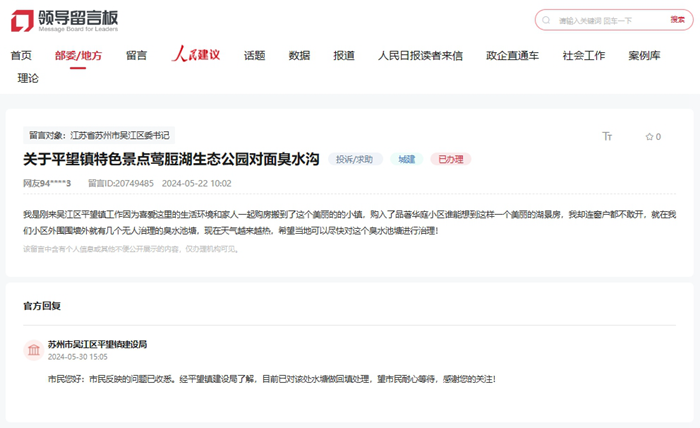This screenshot has height=428, width=700.
Task: Click 苏州市吴江区平望镇建设局 responder name
Action: (97, 344)
